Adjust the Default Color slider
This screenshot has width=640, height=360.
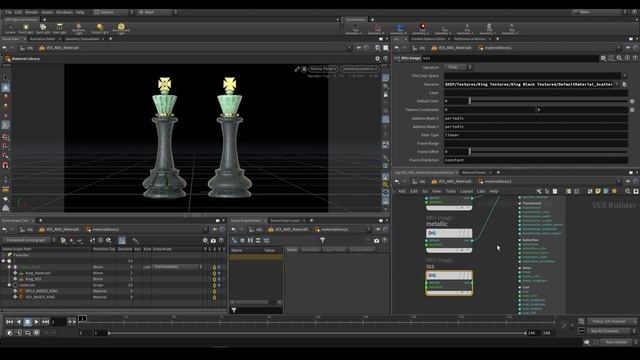[x=548, y=101]
